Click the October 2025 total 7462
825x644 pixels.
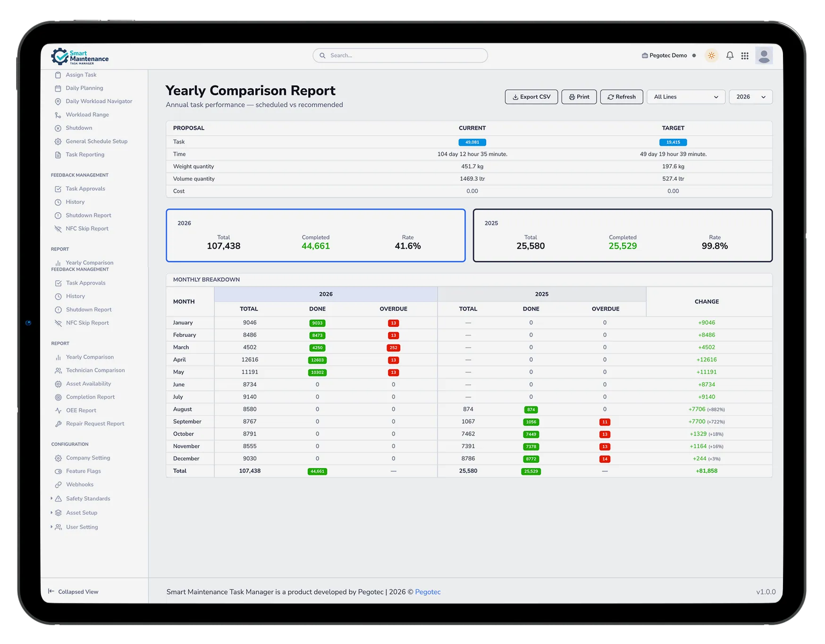468,434
